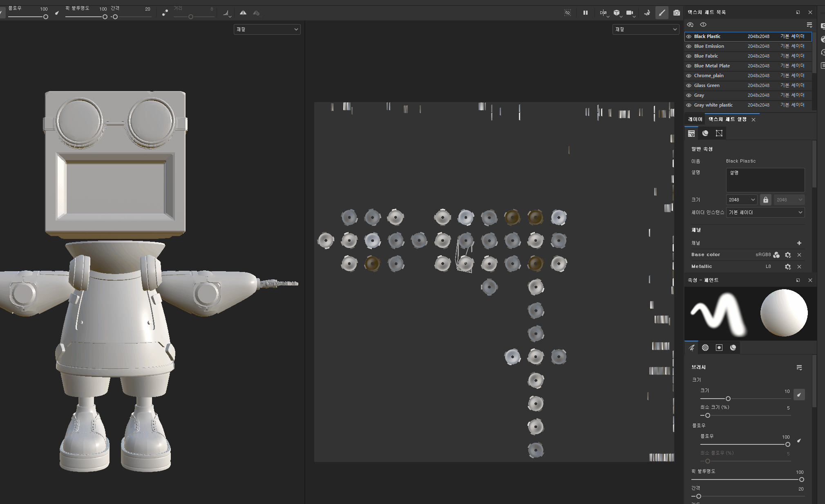Viewport: 825px width, 504px height.
Task: Add a new channel with plus icon
Action: tap(799, 243)
